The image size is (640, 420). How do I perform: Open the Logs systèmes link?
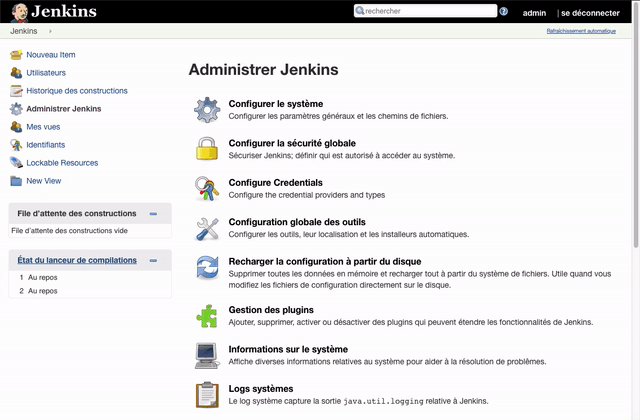point(261,389)
